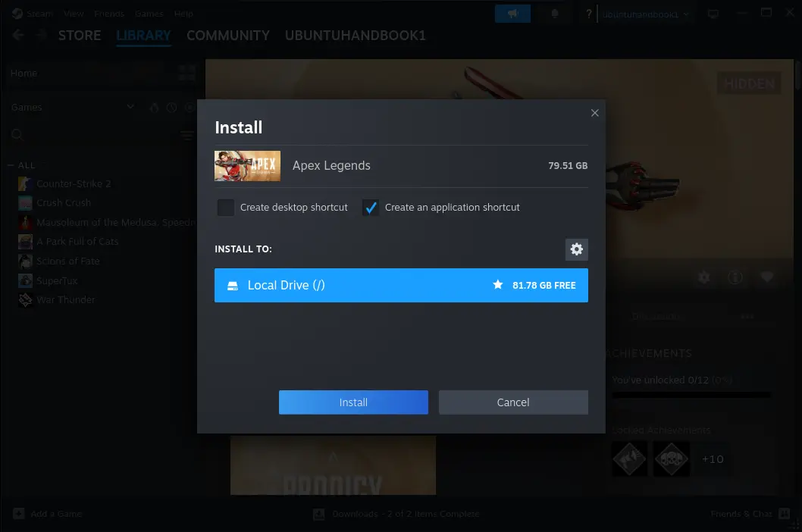Image resolution: width=802 pixels, height=532 pixels.
Task: Click the flame icon in the Games row
Action: click(154, 108)
